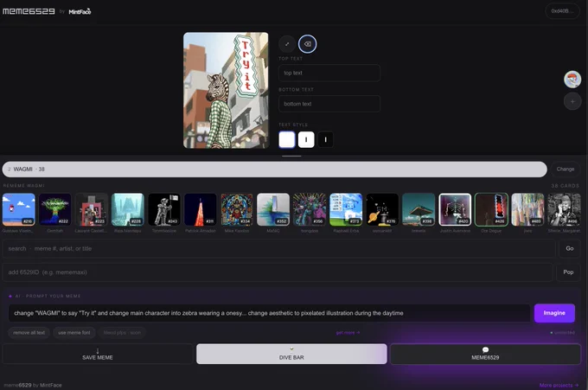Select card #398 gas station thumbnail
588x390 pixels.
point(419,209)
